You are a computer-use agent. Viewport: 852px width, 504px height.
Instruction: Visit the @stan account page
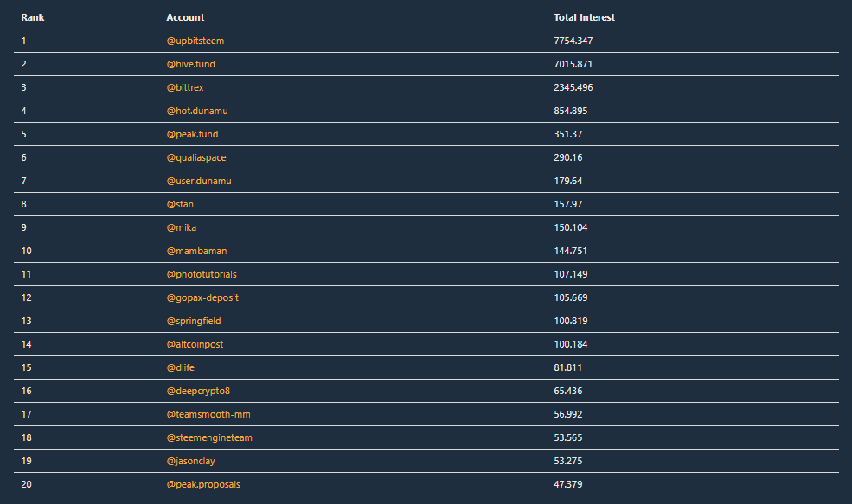point(180,204)
